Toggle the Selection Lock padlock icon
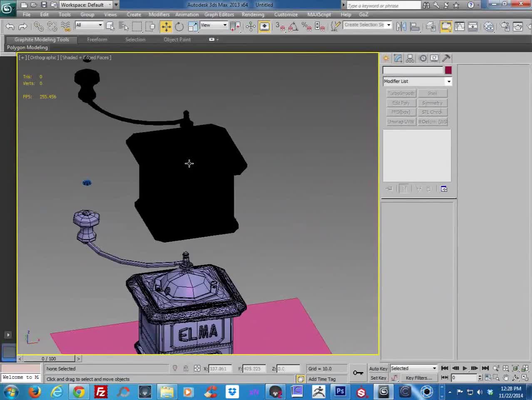The image size is (532, 400). click(186, 368)
